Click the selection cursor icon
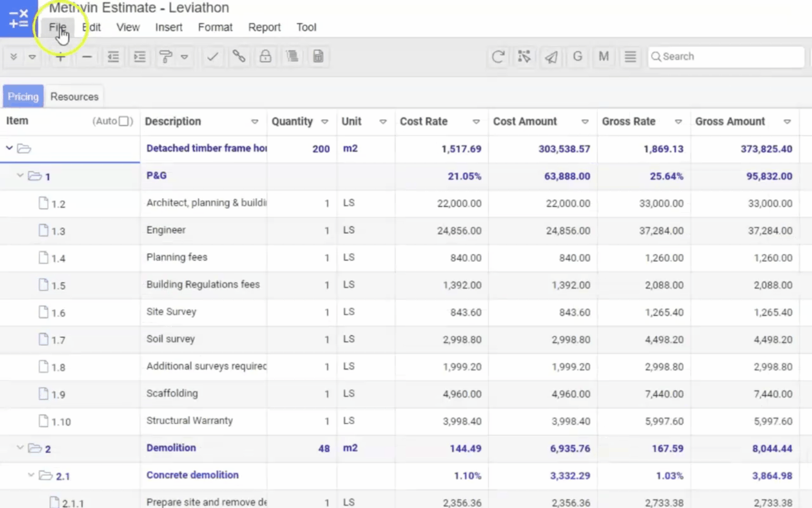 [524, 57]
